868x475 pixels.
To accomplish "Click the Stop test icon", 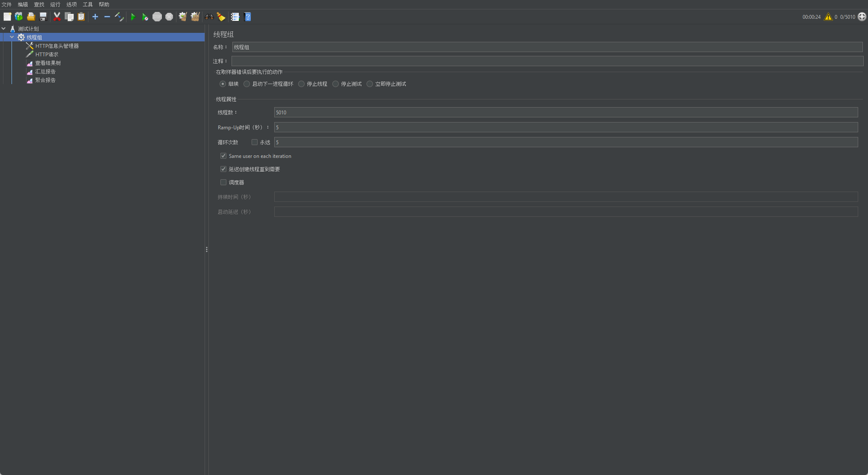I will click(x=157, y=17).
